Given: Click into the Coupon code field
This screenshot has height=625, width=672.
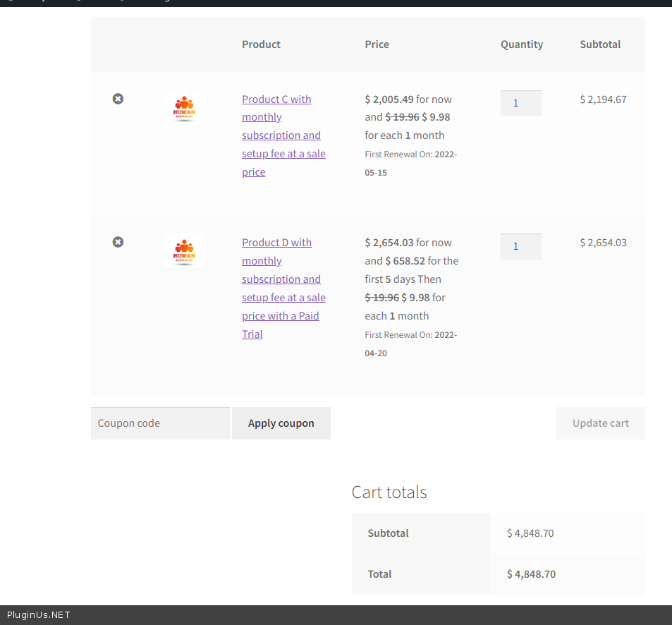Looking at the screenshot, I should pyautogui.click(x=160, y=423).
